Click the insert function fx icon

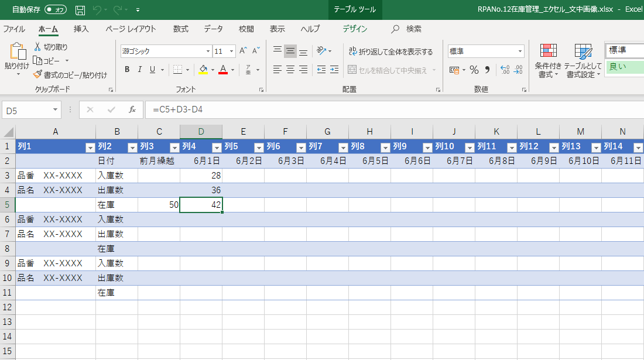(x=132, y=109)
